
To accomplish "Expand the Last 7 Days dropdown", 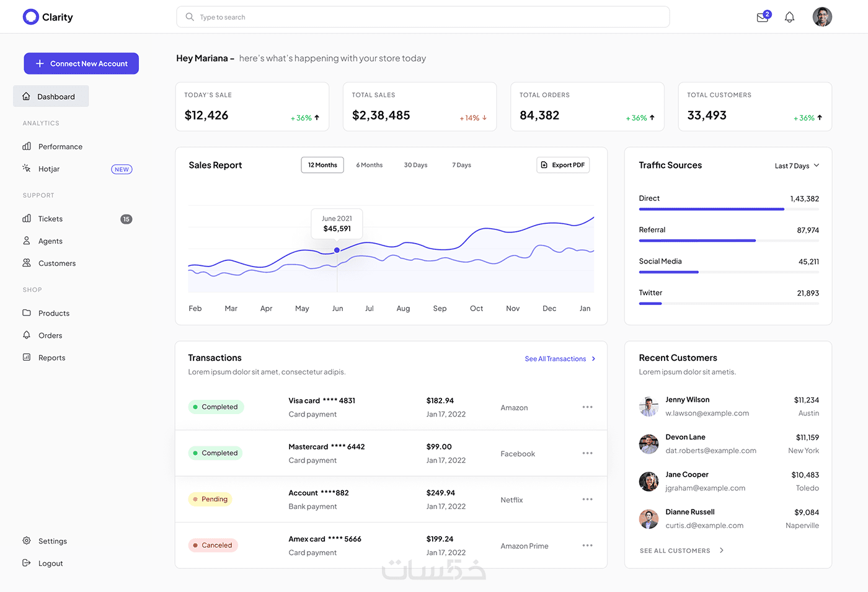I will [797, 166].
